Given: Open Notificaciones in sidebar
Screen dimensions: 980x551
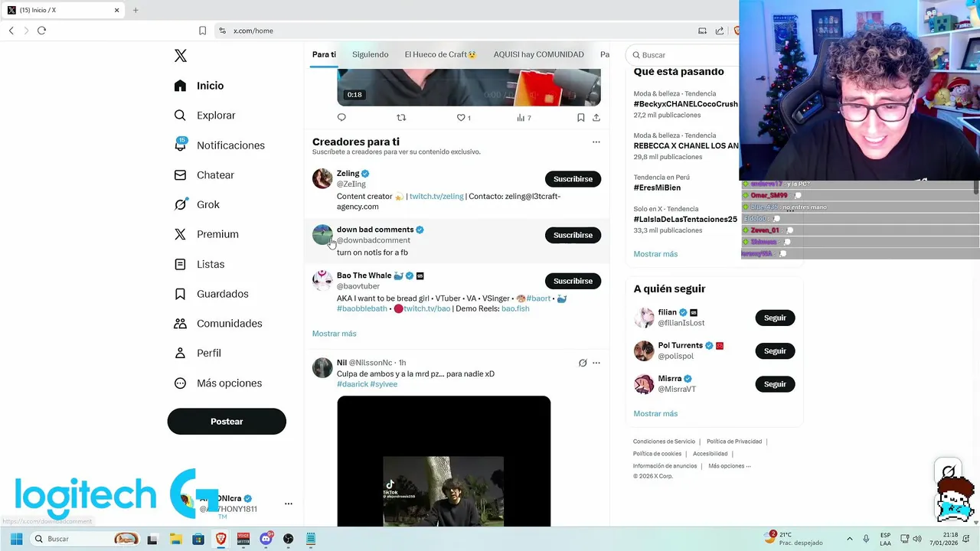Looking at the screenshot, I should point(219,145).
